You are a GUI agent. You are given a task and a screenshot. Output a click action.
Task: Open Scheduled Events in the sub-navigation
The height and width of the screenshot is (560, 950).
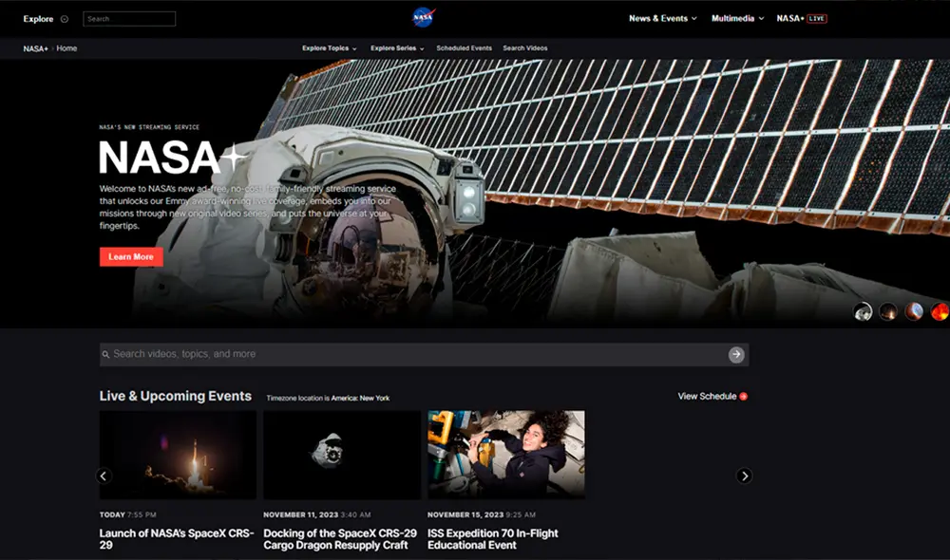pos(464,48)
